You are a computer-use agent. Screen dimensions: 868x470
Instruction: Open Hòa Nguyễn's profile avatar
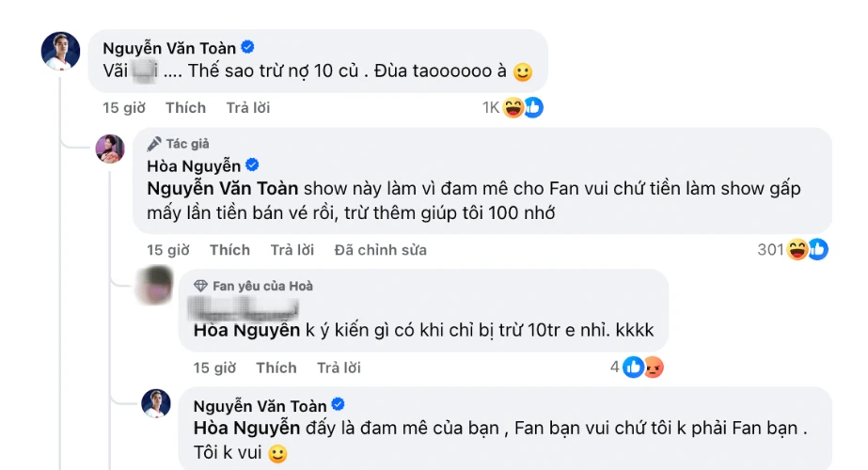[x=110, y=149]
